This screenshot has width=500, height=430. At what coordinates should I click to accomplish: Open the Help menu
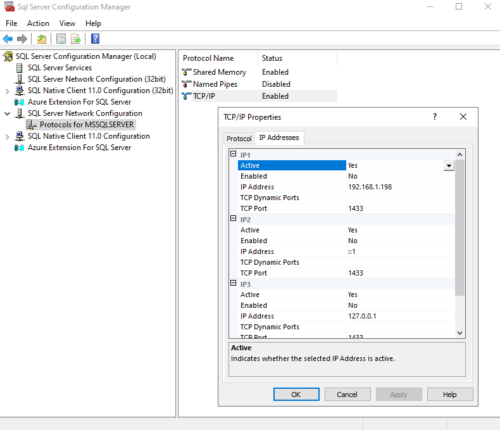93,23
